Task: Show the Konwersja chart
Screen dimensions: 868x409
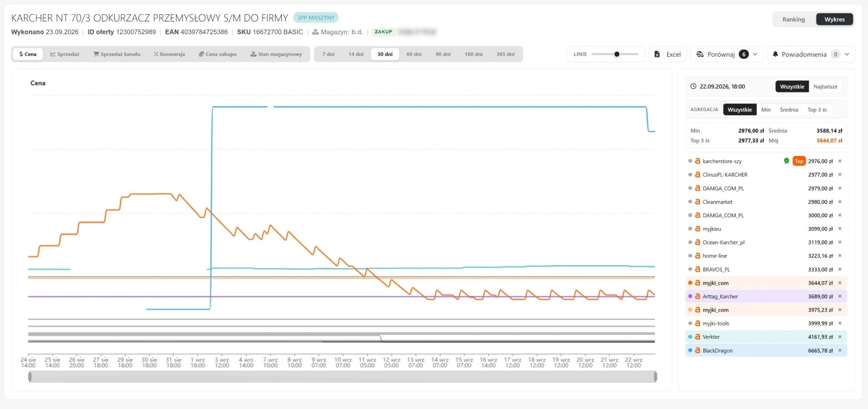Action: pyautogui.click(x=169, y=54)
